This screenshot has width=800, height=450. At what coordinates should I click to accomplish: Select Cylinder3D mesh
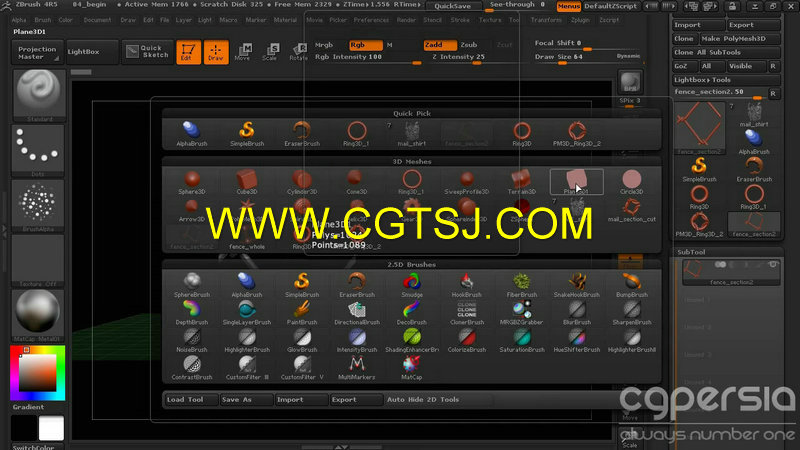(x=302, y=182)
